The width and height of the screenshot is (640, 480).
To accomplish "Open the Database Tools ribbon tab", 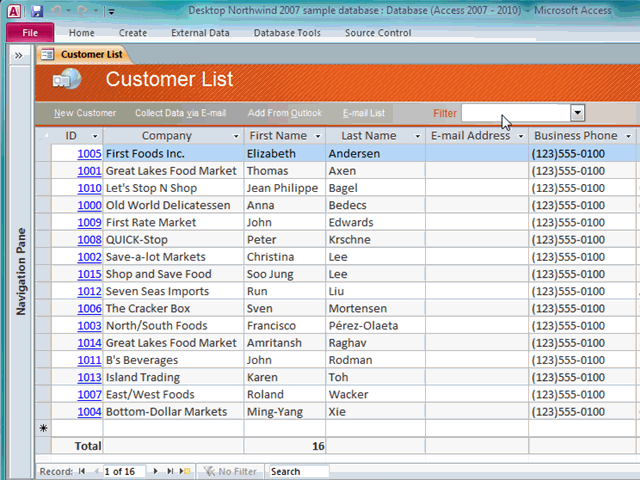I will pos(287,33).
